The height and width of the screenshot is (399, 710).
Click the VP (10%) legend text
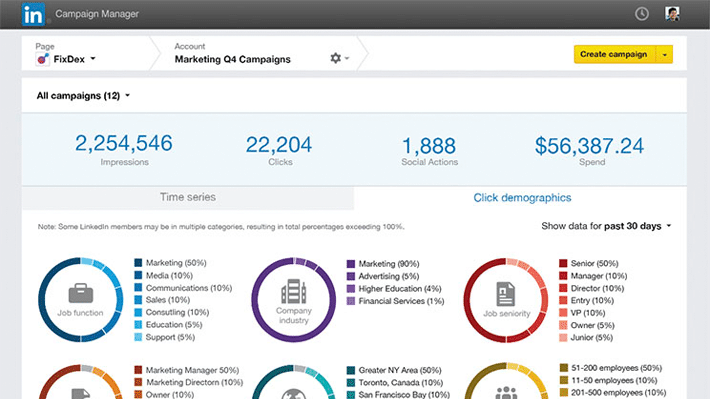coord(588,312)
